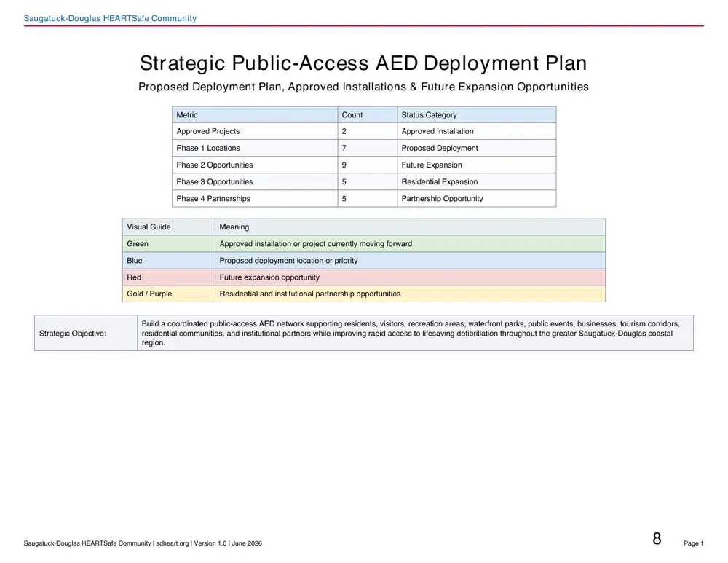The height and width of the screenshot is (563, 728).
Task: Click the "Meaning" header cell
Action: 410,227
